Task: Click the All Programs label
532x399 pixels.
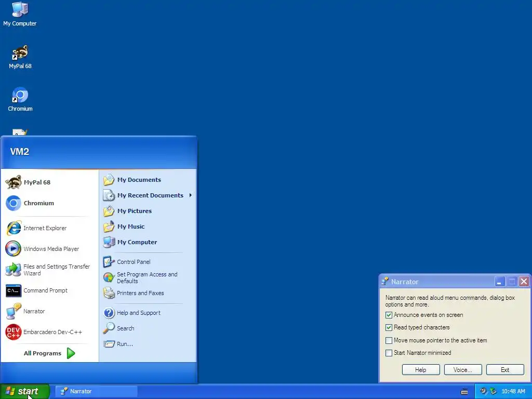Action: pyautogui.click(x=43, y=353)
